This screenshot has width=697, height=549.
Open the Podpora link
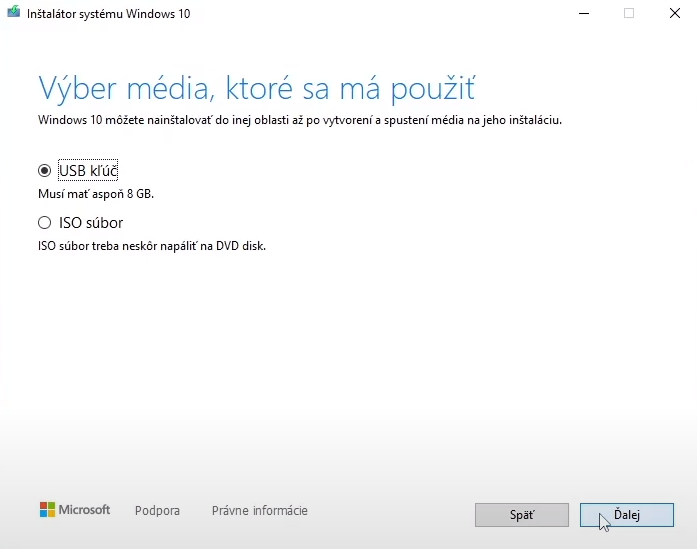[x=157, y=510]
